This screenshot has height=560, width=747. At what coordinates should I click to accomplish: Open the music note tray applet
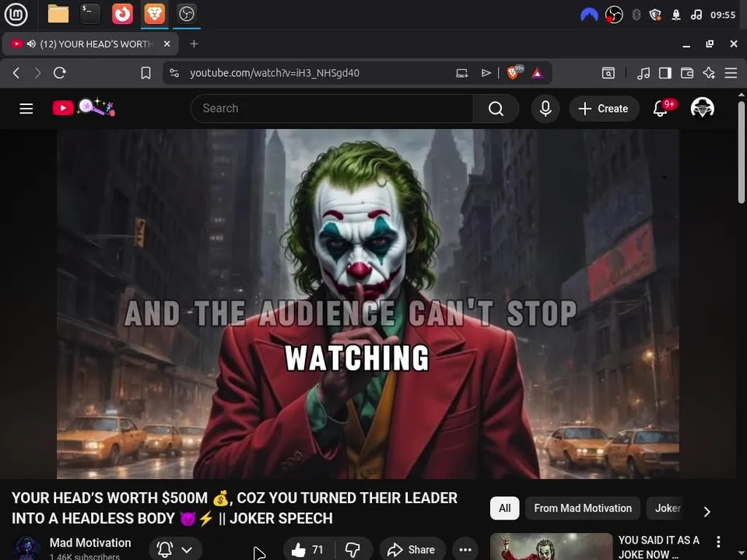coord(696,15)
